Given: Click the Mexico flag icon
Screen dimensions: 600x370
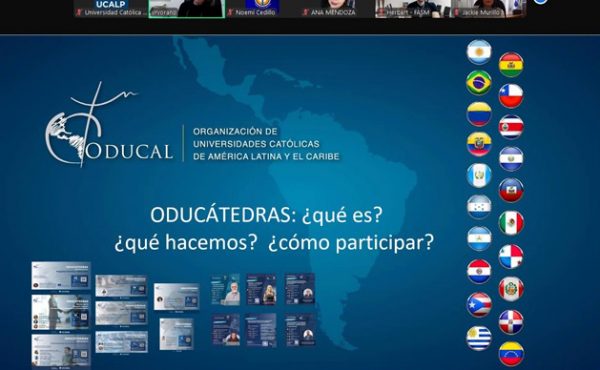Looking at the screenshot, I should [511, 222].
